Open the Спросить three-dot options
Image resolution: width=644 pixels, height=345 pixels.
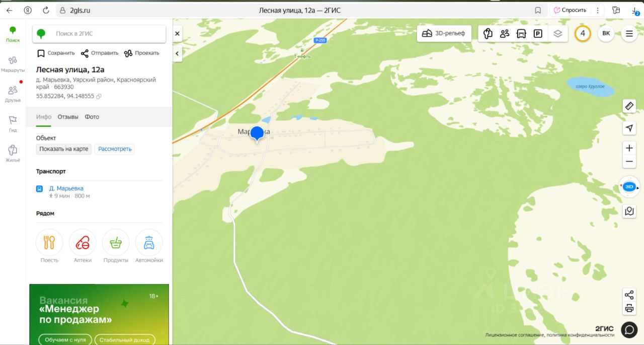click(x=597, y=10)
